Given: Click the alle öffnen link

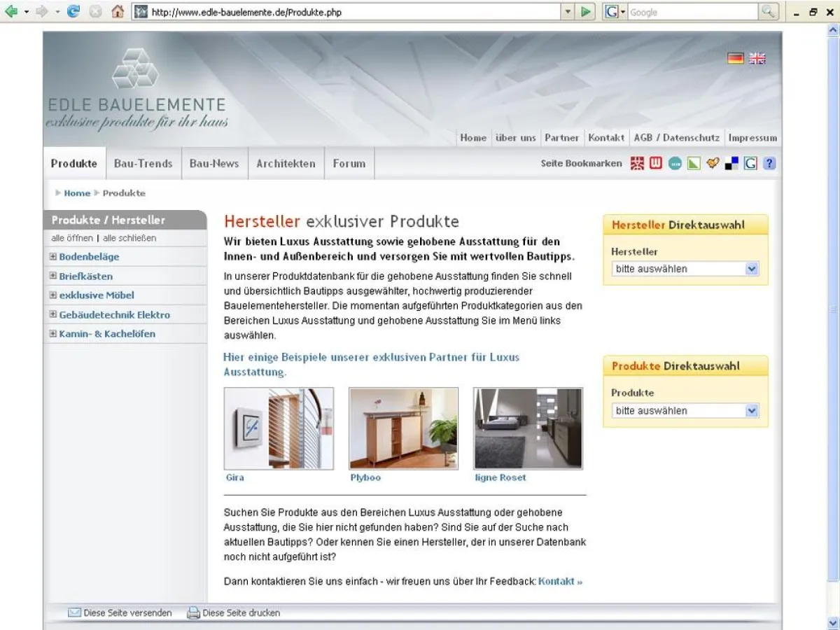Looking at the screenshot, I should point(72,239).
